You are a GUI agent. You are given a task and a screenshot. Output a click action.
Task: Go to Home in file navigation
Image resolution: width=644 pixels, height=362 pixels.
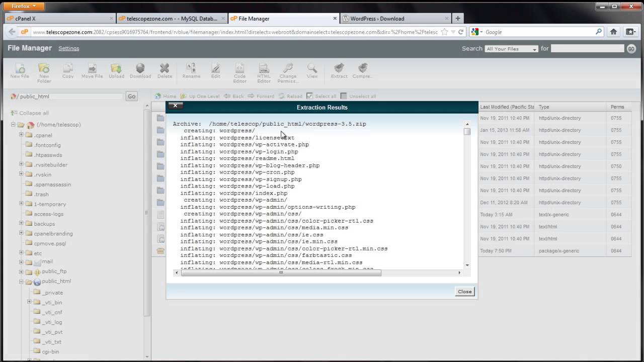(166, 96)
